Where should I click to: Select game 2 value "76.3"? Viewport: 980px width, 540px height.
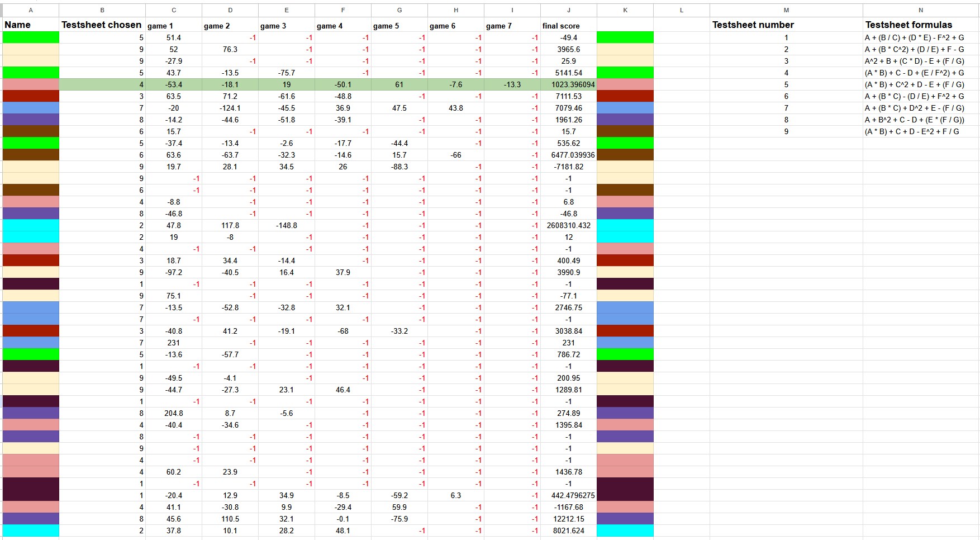(x=230, y=49)
